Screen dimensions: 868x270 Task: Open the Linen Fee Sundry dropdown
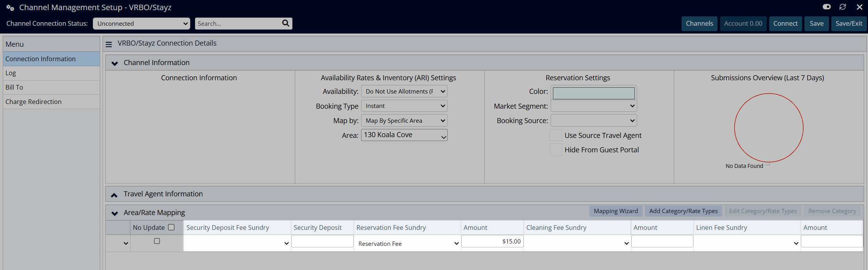tap(747, 244)
